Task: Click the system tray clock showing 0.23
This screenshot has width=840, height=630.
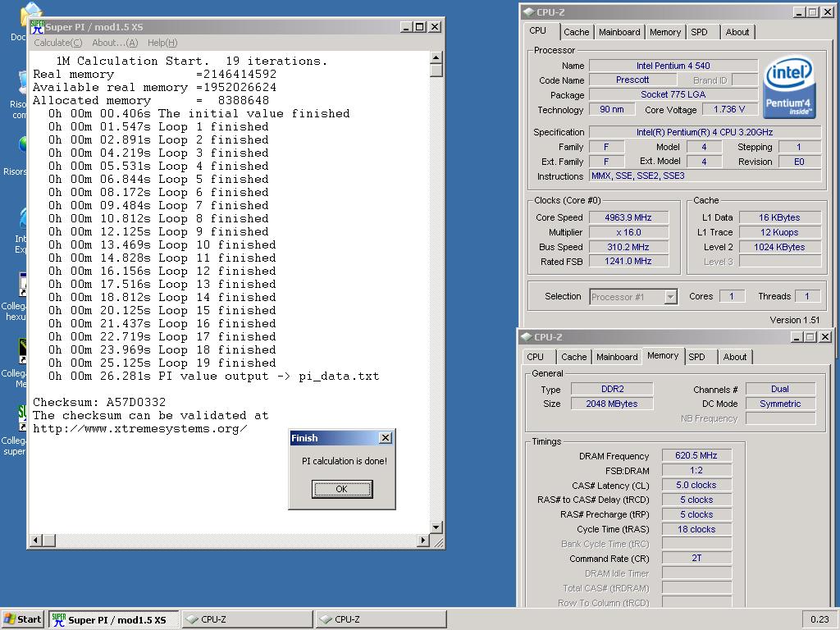Action: tap(819, 619)
